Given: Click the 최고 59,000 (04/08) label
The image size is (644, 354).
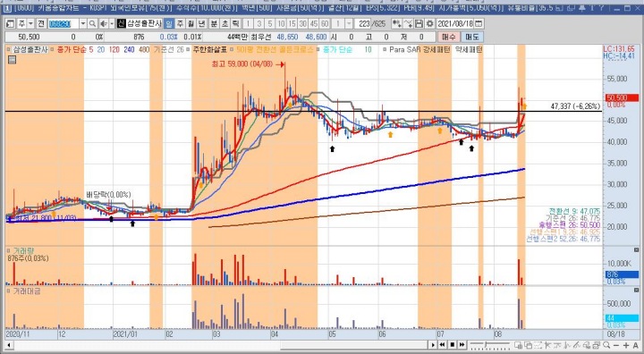Looking at the screenshot, I should [241, 64].
